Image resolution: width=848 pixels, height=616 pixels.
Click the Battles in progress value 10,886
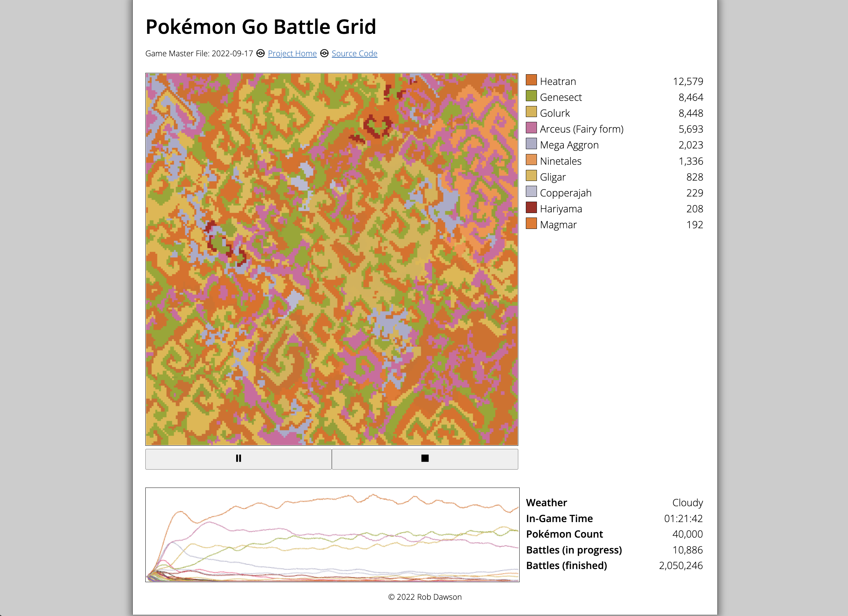pyautogui.click(x=687, y=550)
